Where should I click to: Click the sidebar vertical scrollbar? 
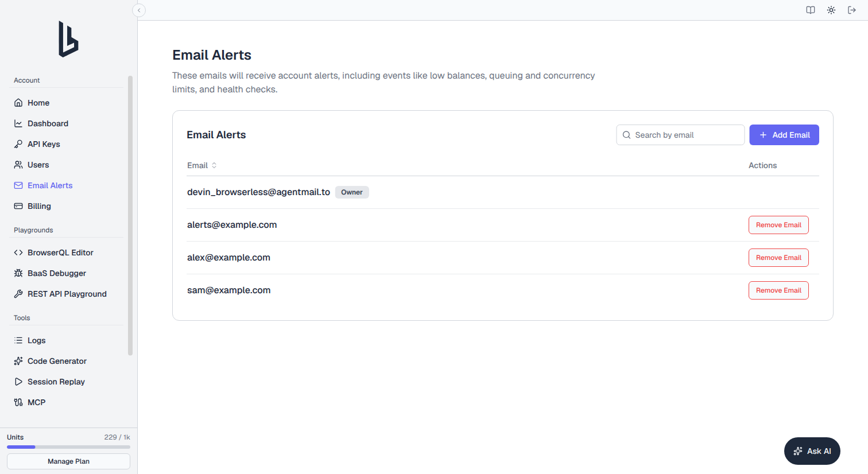(x=130, y=215)
